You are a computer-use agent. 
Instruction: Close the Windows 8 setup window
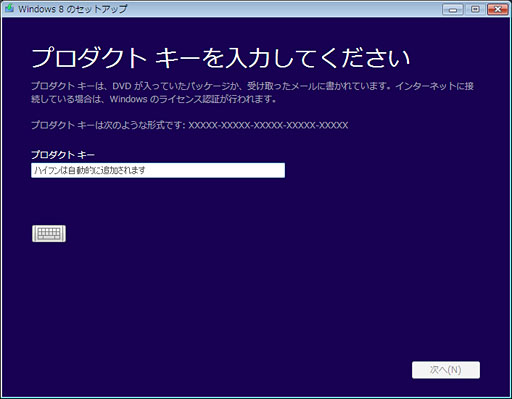coord(497,9)
